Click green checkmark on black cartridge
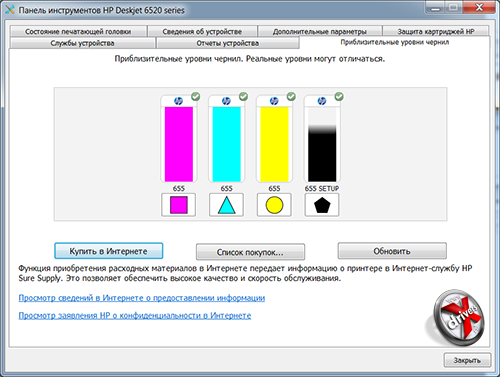 point(339,97)
